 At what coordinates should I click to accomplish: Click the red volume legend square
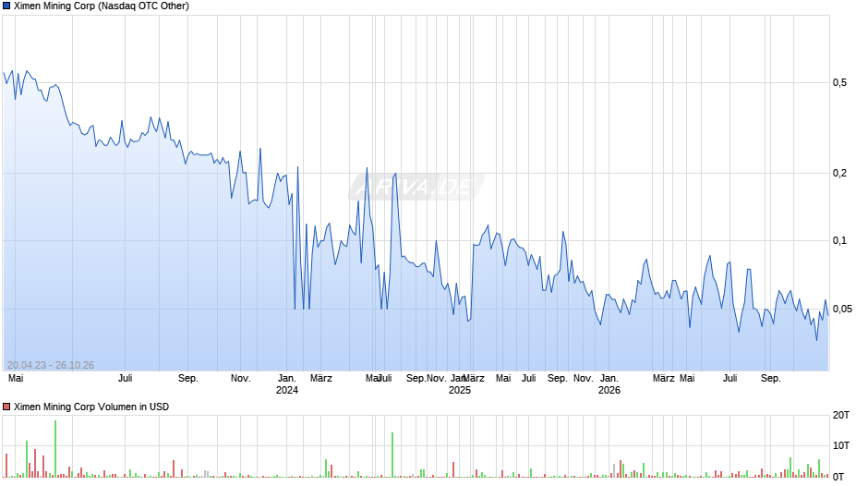pos(6,407)
